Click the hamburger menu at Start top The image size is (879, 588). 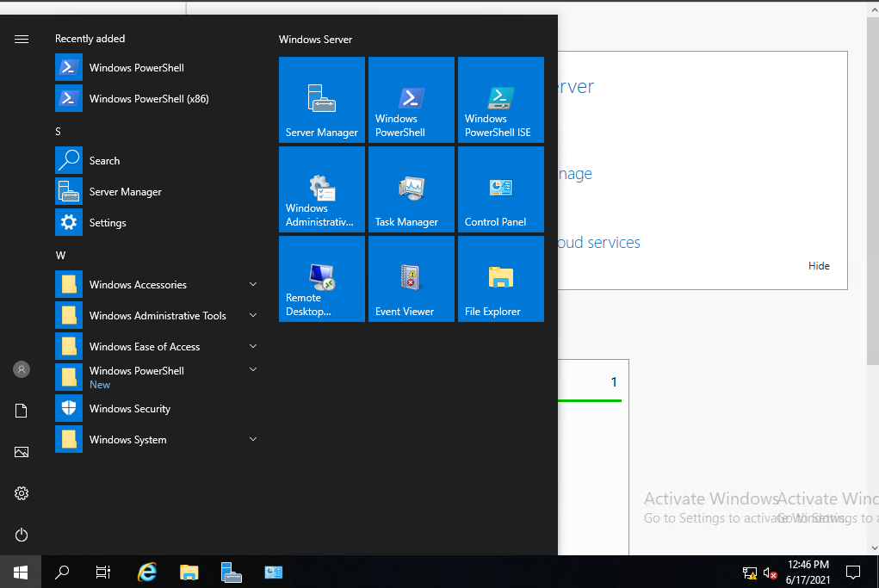tap(22, 40)
